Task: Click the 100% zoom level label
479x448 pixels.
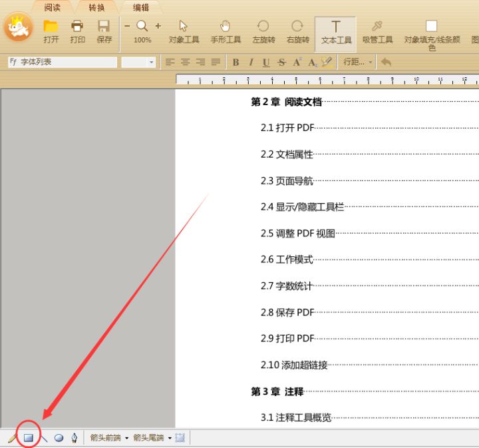Action: point(142,40)
